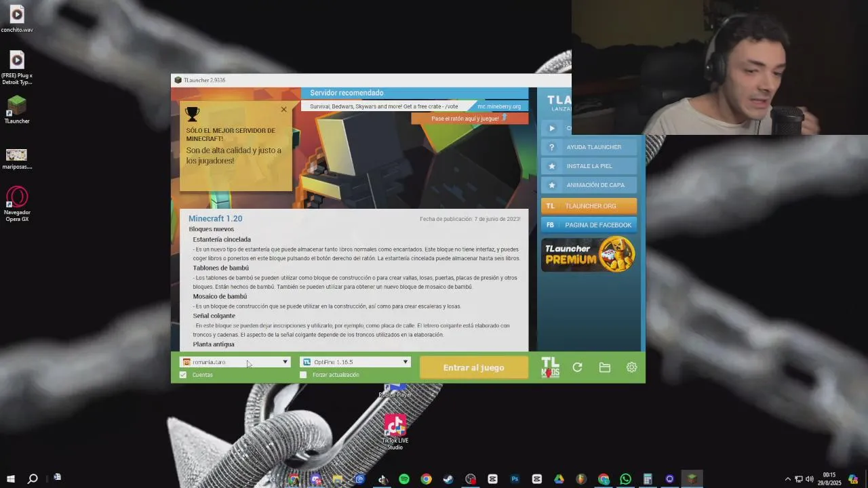Click Entrar al juego button
The height and width of the screenshot is (488, 868).
473,367
